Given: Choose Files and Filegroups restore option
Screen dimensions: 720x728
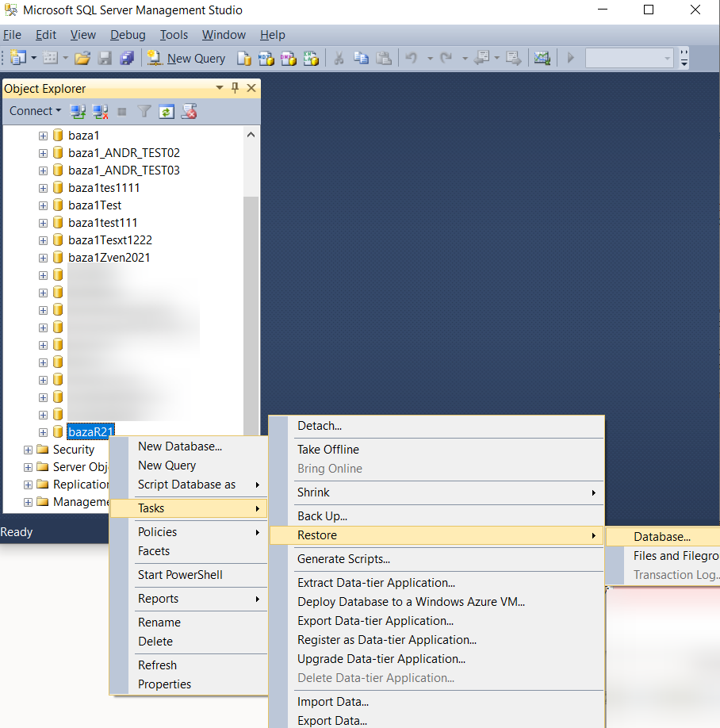Looking at the screenshot, I should [x=676, y=556].
